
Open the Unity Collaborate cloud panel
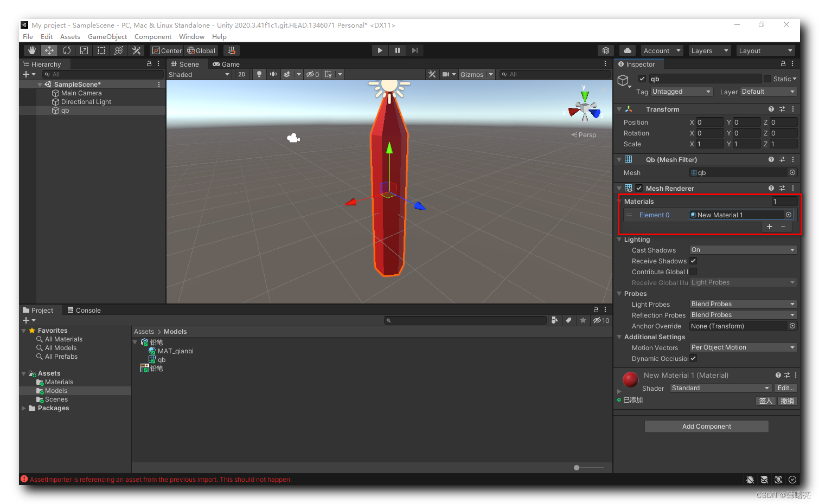tap(627, 50)
